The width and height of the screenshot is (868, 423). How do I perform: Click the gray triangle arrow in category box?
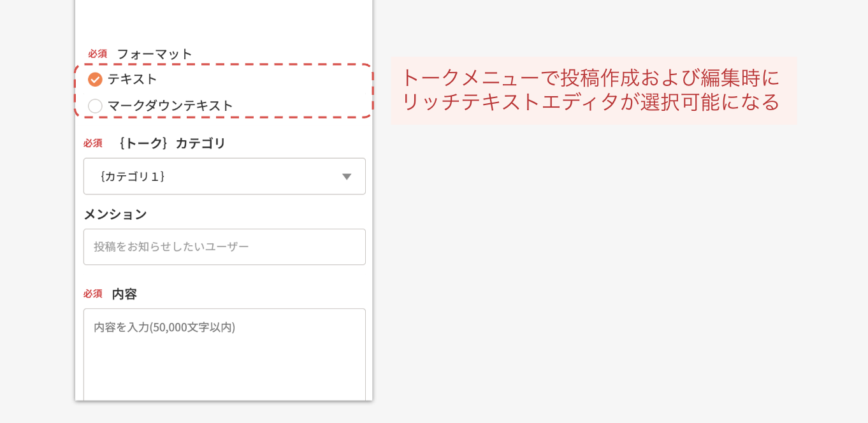(347, 176)
